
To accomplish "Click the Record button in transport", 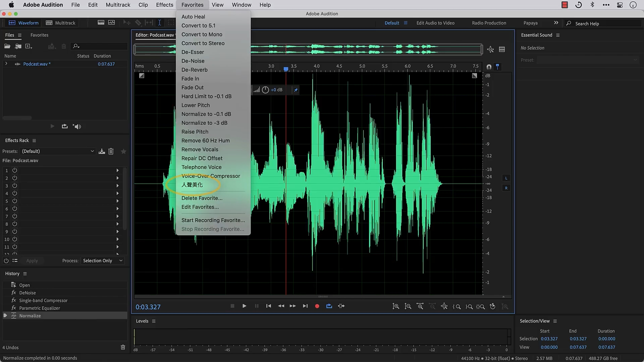I will pos(317,306).
